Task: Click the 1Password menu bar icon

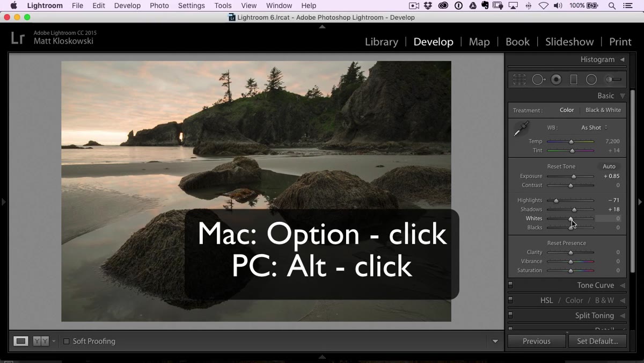Action: [458, 5]
